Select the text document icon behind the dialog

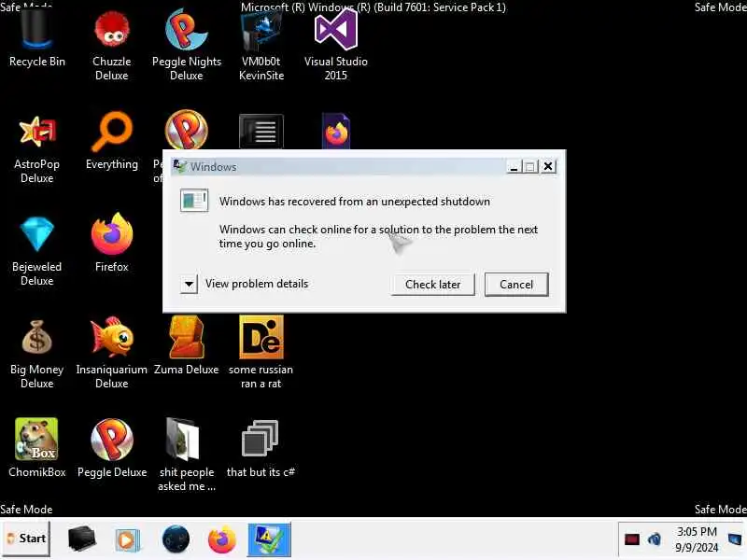pyautogui.click(x=261, y=131)
